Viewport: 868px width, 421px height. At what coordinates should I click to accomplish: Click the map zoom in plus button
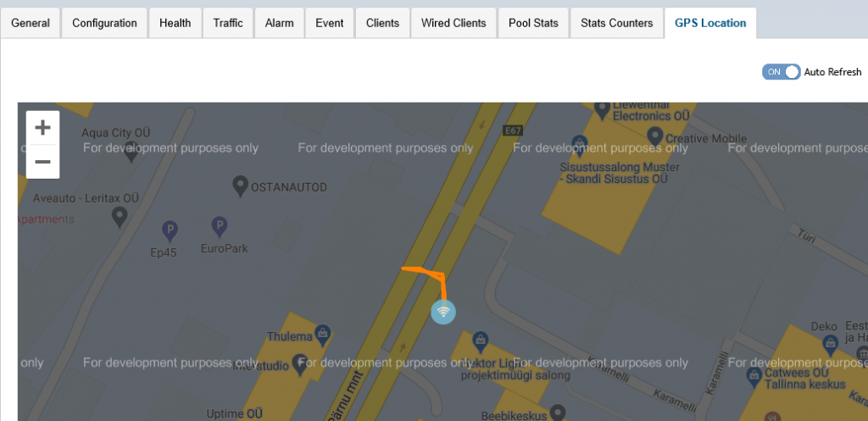tap(42, 128)
